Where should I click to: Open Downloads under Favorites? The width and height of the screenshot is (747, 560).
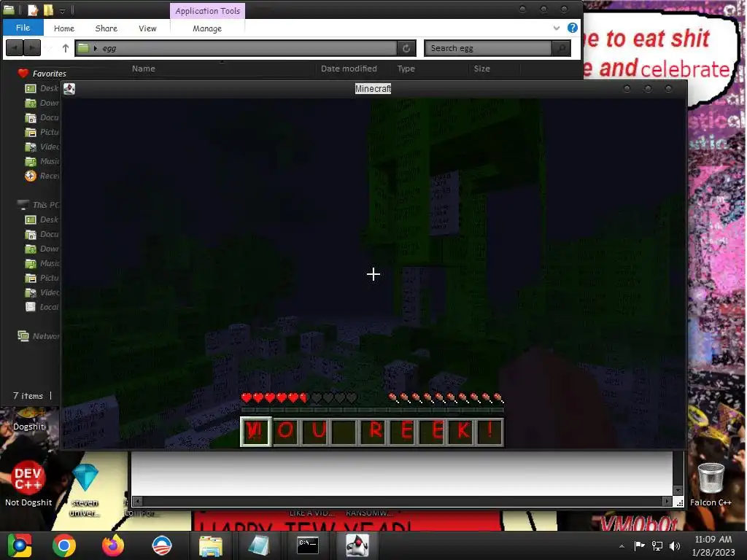pyautogui.click(x=42, y=103)
